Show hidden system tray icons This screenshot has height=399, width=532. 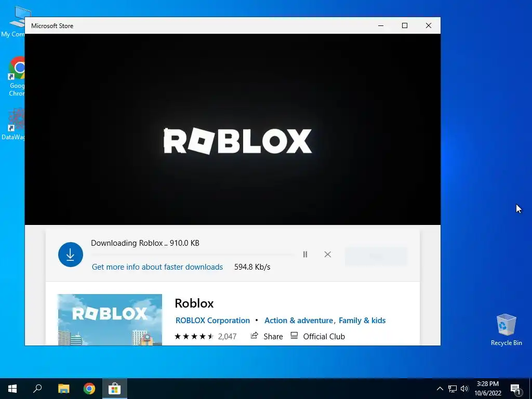[x=440, y=389]
